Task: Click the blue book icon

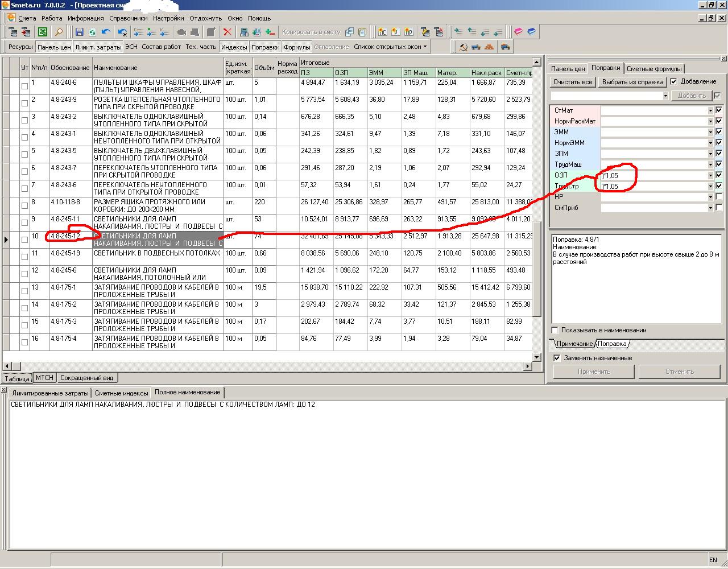Action: click(531, 32)
